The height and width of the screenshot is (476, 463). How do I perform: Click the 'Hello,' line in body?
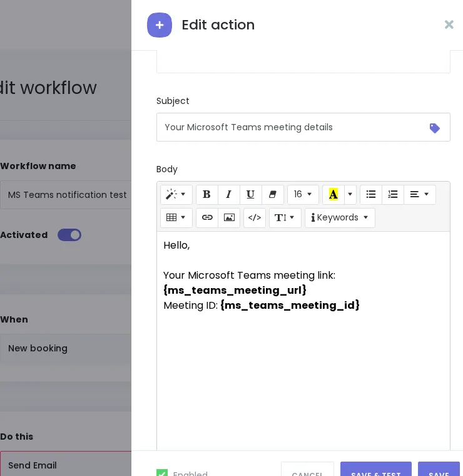(177, 246)
